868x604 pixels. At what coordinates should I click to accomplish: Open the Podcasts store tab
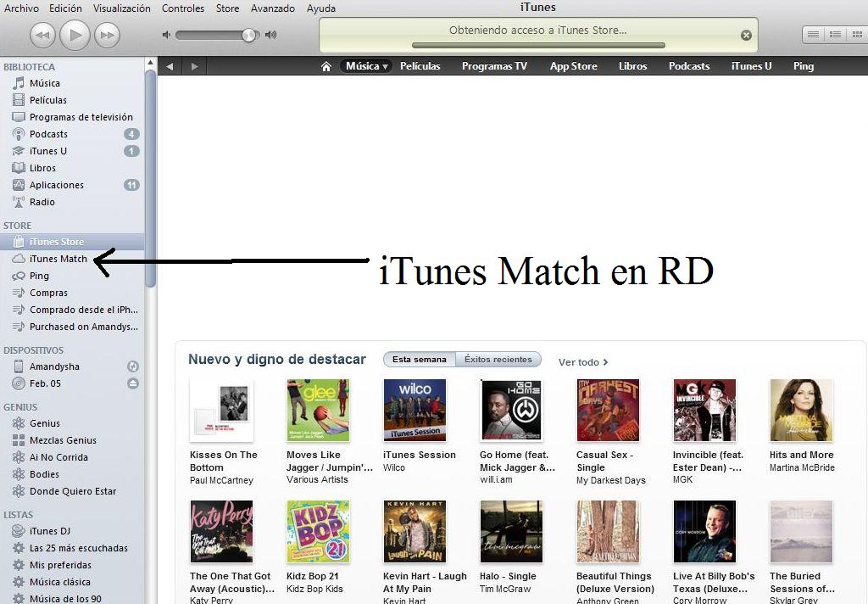pos(689,66)
